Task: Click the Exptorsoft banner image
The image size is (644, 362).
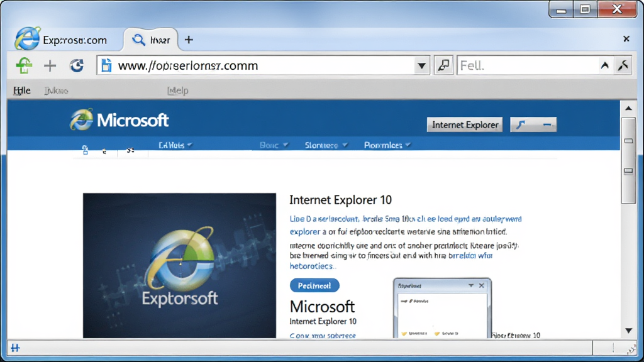Action: (x=179, y=266)
